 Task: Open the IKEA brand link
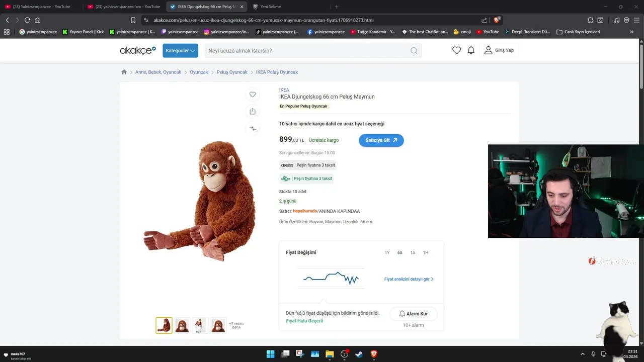284,90
